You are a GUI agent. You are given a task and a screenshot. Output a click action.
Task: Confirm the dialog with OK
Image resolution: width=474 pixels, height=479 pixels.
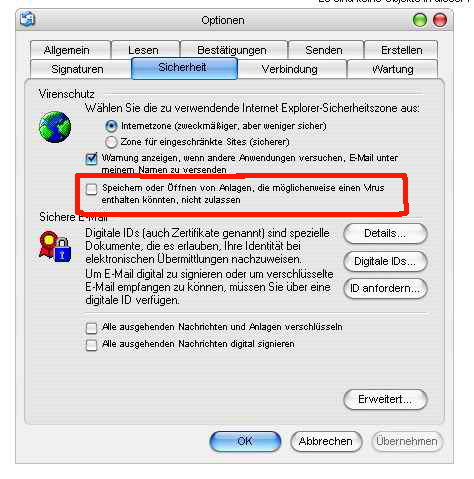tap(245, 441)
